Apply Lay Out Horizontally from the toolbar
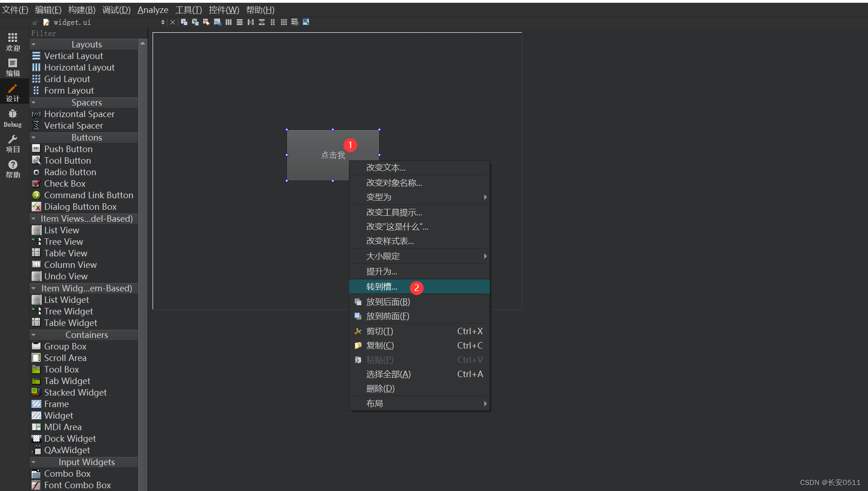Image resolution: width=868 pixels, height=491 pixels. click(228, 22)
